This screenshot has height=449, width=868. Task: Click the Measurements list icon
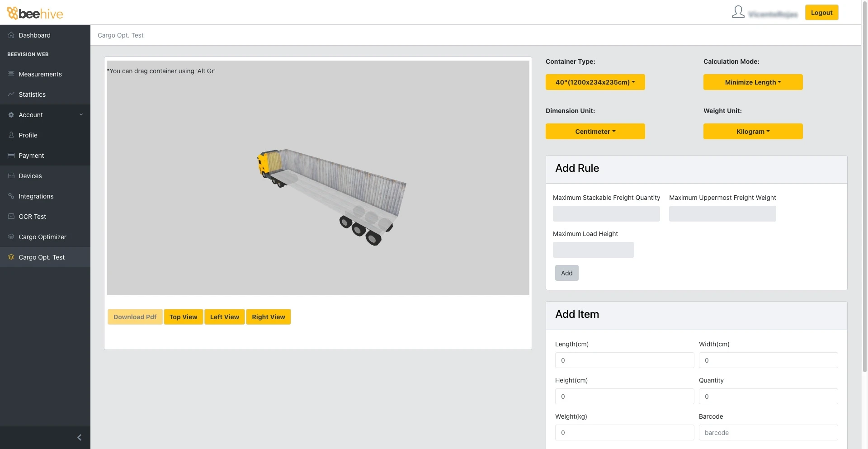click(x=11, y=74)
